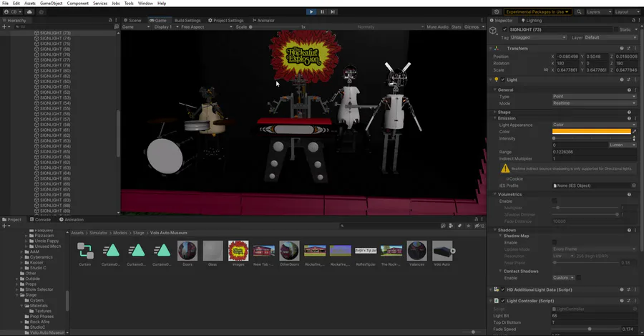Open the Component menu
This screenshot has width=644, height=336.
(x=77, y=4)
